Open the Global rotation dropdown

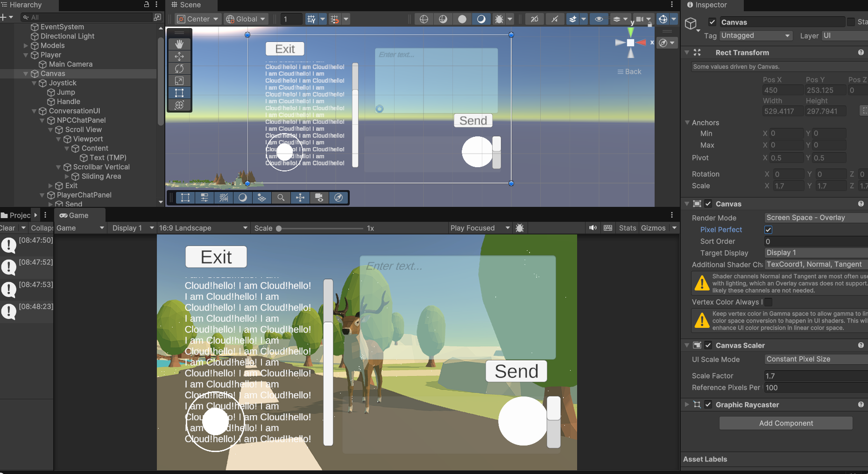pos(246,19)
